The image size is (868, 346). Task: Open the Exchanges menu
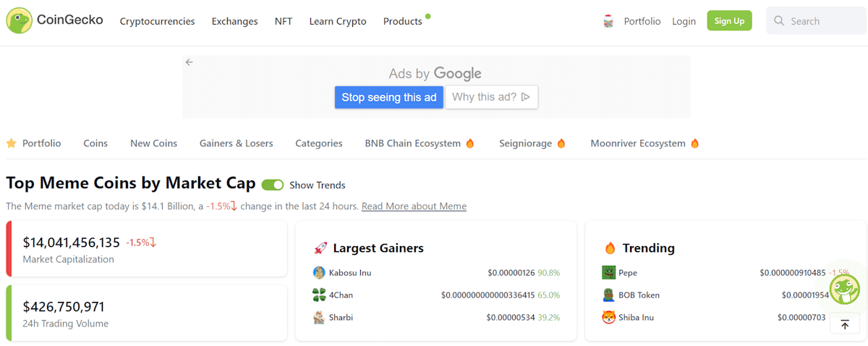point(234,21)
